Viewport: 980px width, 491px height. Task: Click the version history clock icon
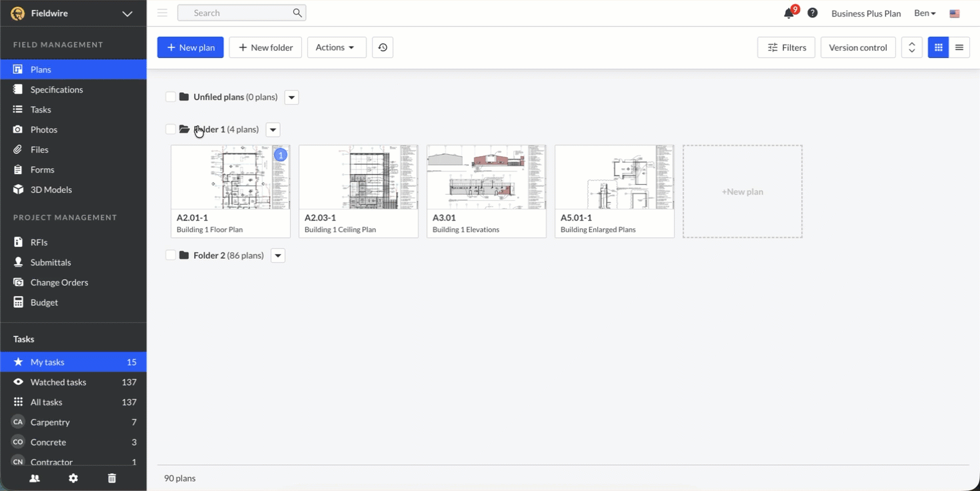click(x=382, y=47)
